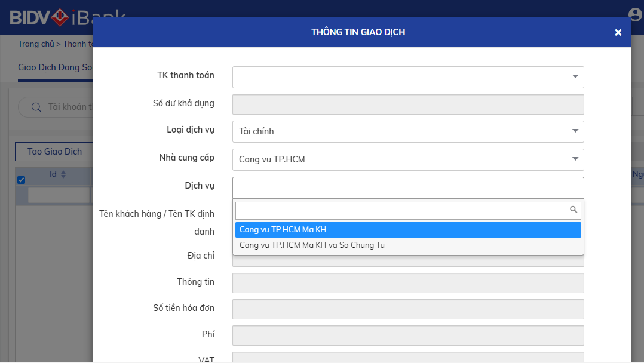Toggle the select-all checkbox in table header

22,180
